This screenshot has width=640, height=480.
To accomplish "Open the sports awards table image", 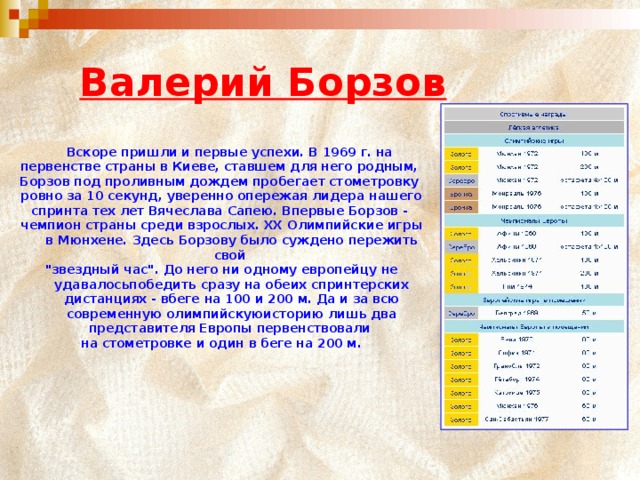I will pos(534,267).
